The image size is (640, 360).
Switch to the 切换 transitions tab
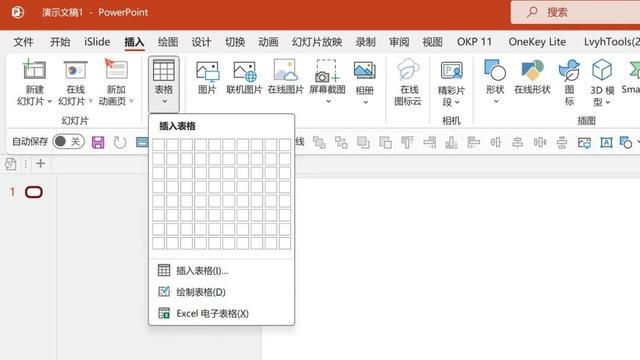point(235,42)
